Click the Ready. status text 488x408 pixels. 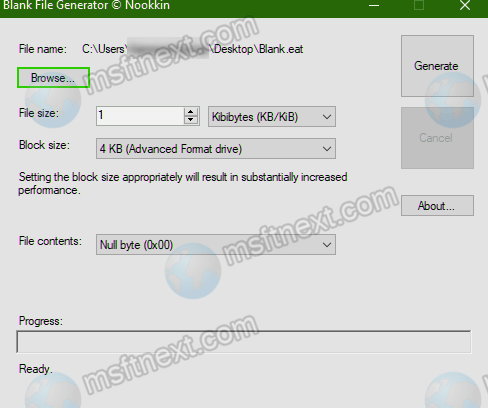(x=36, y=369)
